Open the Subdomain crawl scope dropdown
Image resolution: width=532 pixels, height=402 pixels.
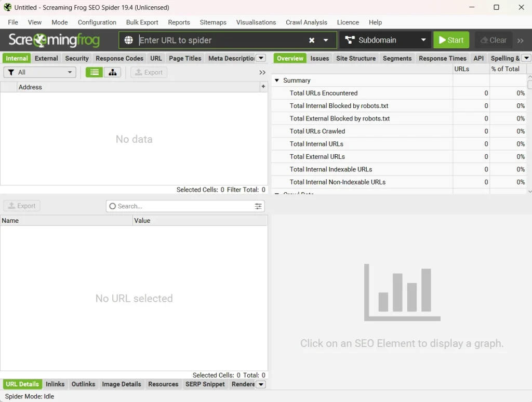(385, 40)
